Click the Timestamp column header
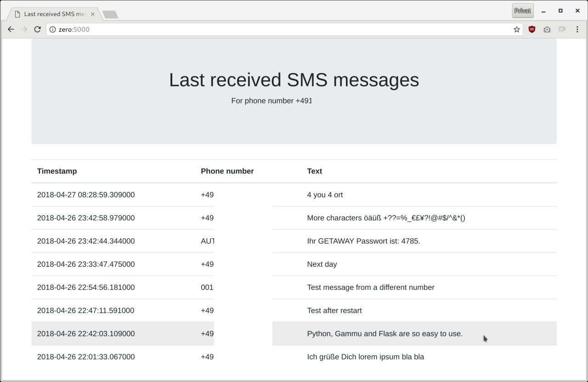This screenshot has height=382, width=588. (57, 171)
